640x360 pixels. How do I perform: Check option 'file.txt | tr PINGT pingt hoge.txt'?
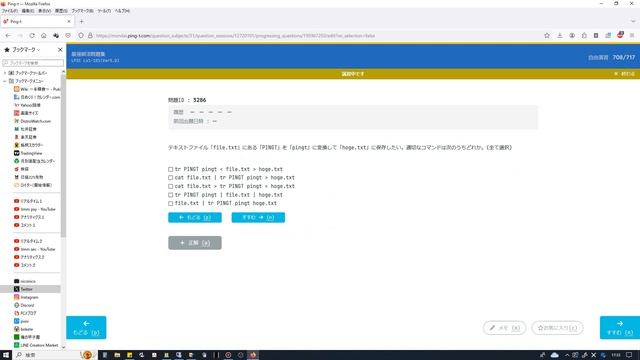click(171, 203)
